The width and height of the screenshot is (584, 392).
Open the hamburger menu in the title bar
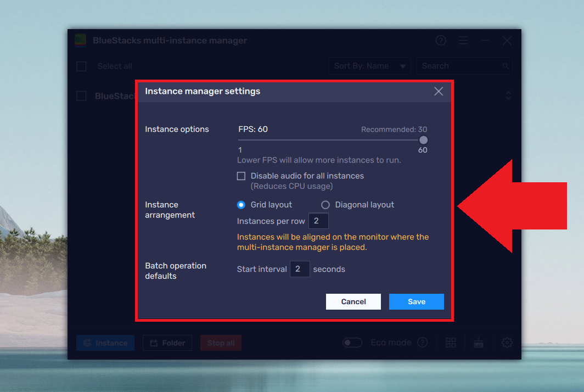tap(463, 40)
